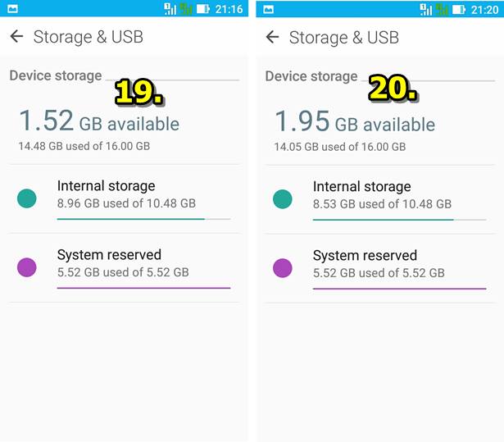Screen dimensions: 504x442
Task: Tap SIM 1 signal icon in left status bar
Action: click(x=170, y=9)
